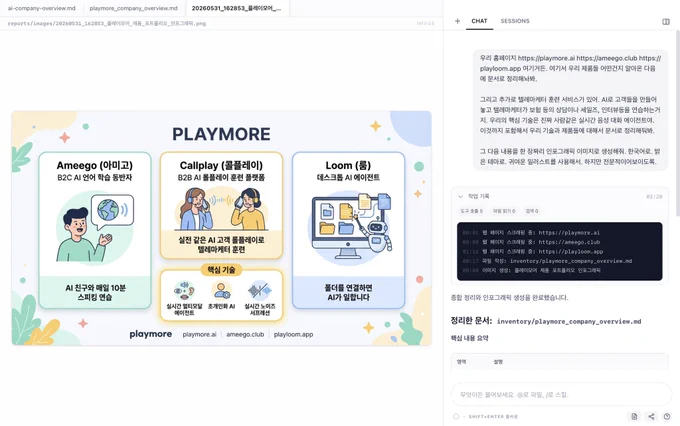Click the reports/images file path breadcrumb
680x426 pixels.
(x=107, y=23)
